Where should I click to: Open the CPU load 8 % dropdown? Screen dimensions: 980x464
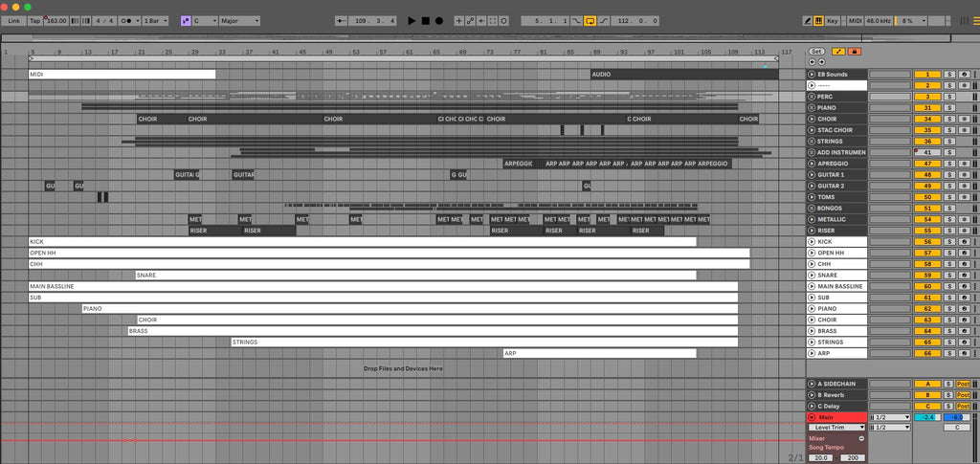[909, 21]
